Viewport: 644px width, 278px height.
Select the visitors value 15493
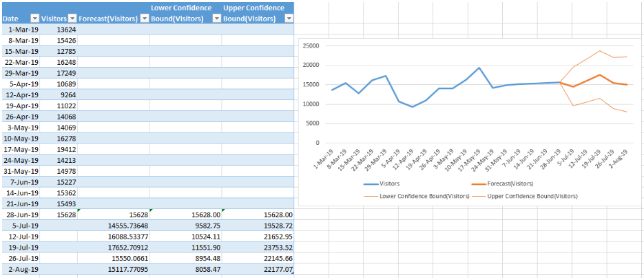pyautogui.click(x=59, y=204)
